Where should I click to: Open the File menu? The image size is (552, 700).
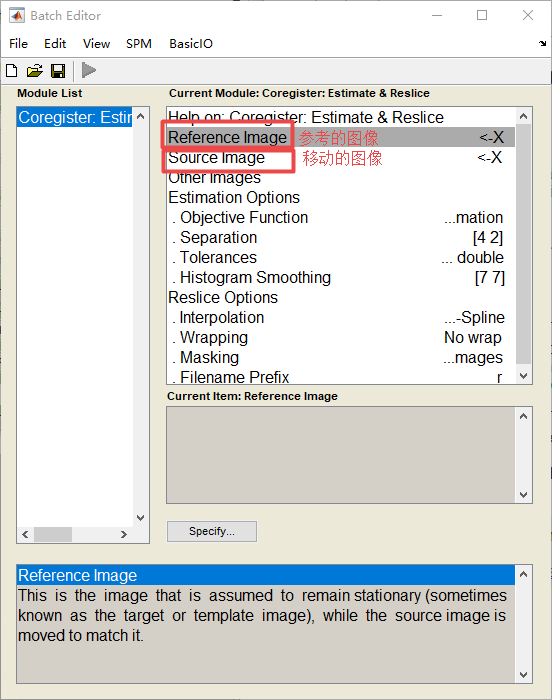click(18, 44)
